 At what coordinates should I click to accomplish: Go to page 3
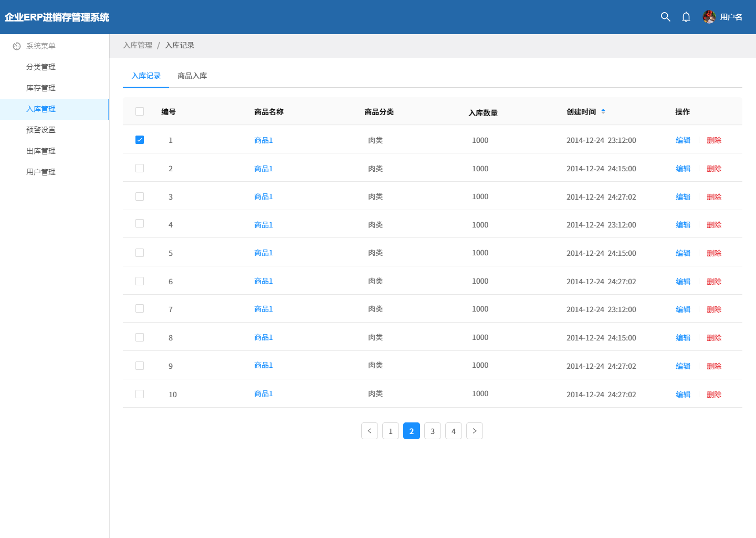coord(433,431)
